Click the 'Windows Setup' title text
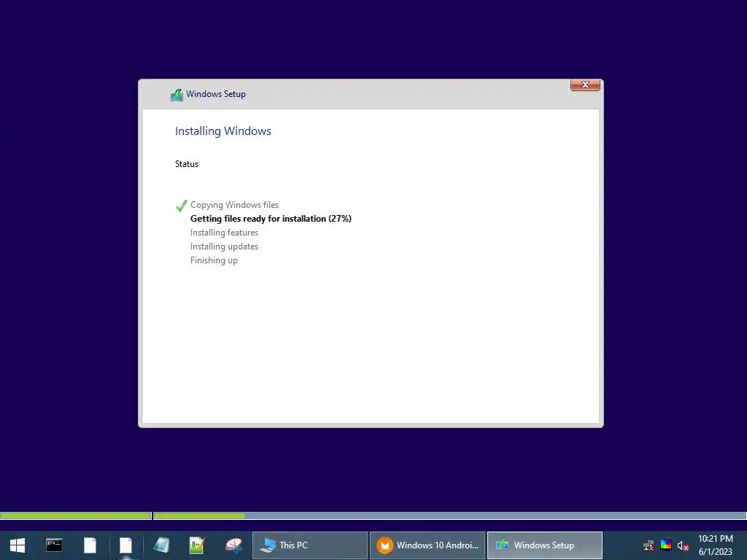This screenshot has height=560, width=747. (x=216, y=94)
